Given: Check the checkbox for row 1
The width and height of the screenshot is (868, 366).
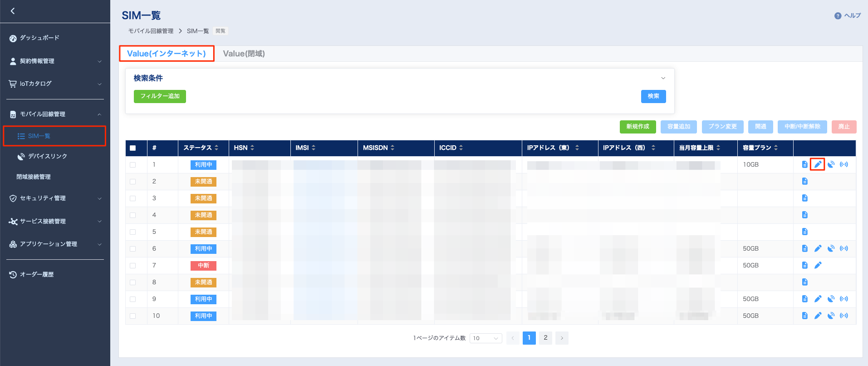Looking at the screenshot, I should pyautogui.click(x=133, y=165).
